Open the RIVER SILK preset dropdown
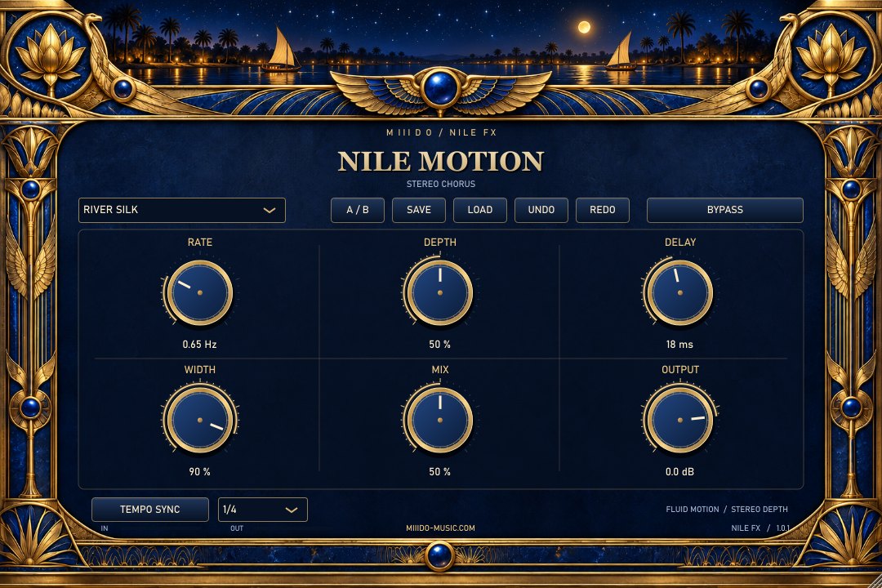Viewport: 882px width, 588px height. (181, 210)
